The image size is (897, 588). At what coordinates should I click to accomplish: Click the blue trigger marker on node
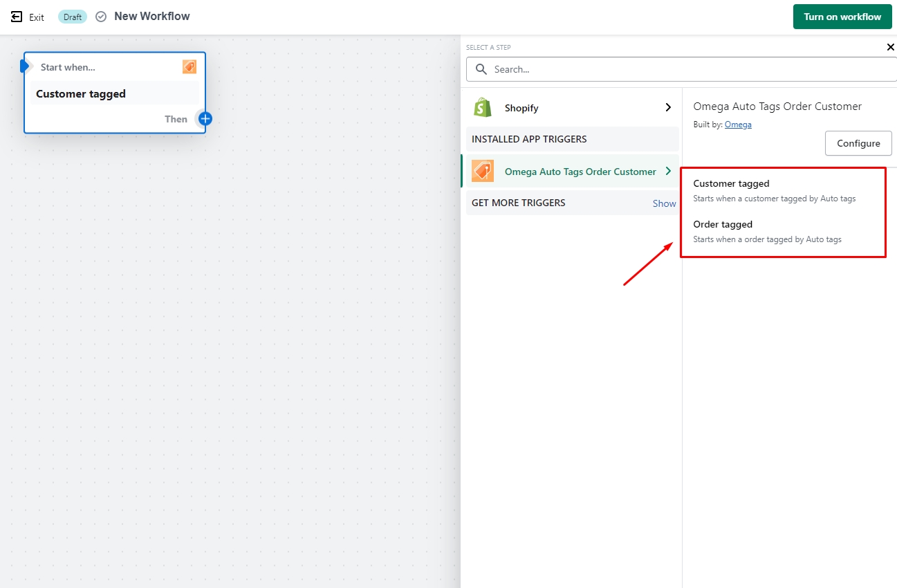(25, 66)
